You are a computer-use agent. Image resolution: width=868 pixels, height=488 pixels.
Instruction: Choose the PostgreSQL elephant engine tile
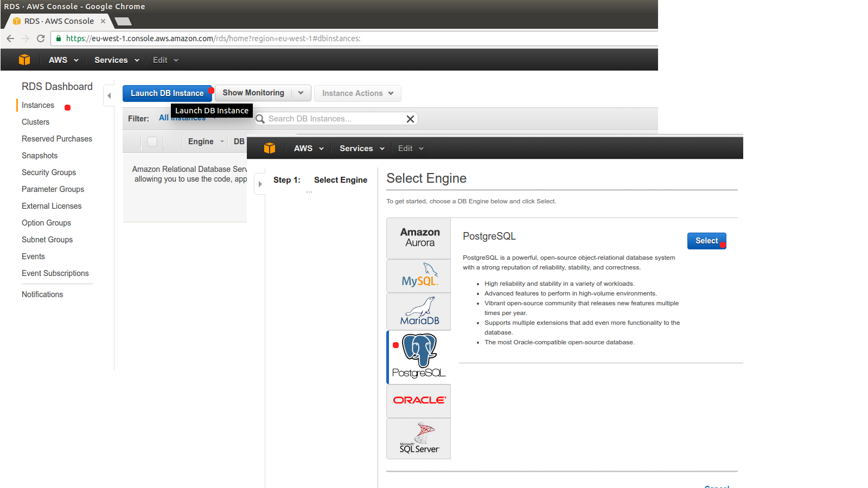(x=419, y=357)
